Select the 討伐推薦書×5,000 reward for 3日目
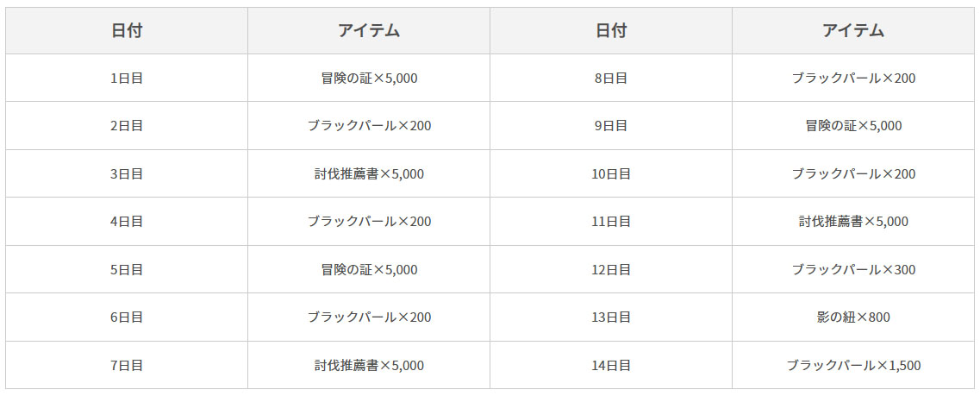The height and width of the screenshot is (396, 980). point(369,174)
